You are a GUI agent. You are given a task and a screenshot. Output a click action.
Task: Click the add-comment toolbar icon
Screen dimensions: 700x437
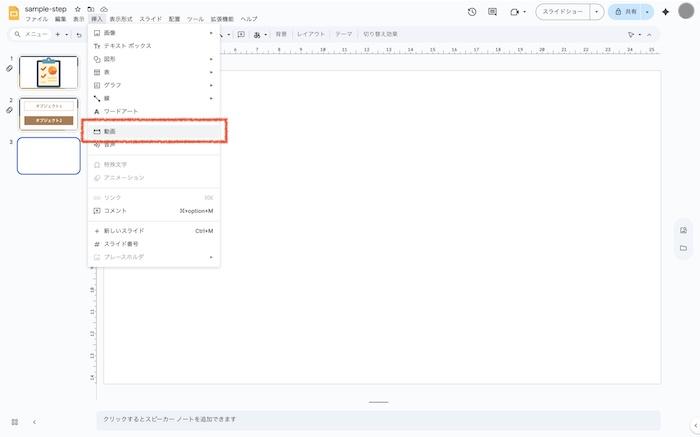click(241, 34)
